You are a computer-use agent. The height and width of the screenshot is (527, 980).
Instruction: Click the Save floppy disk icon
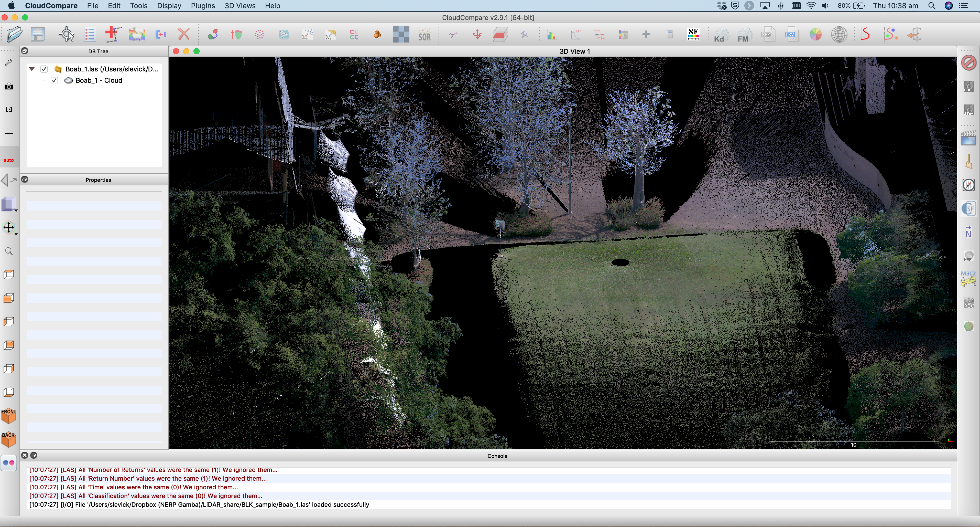pyautogui.click(x=38, y=35)
